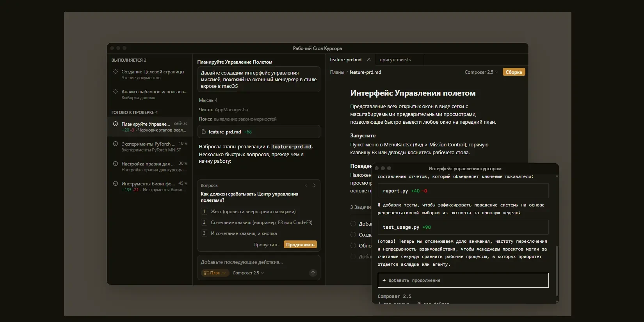The height and width of the screenshot is (322, 644).
Task: Click the checkmark icon of Эксперименты PyTorch task
Action: click(116, 144)
